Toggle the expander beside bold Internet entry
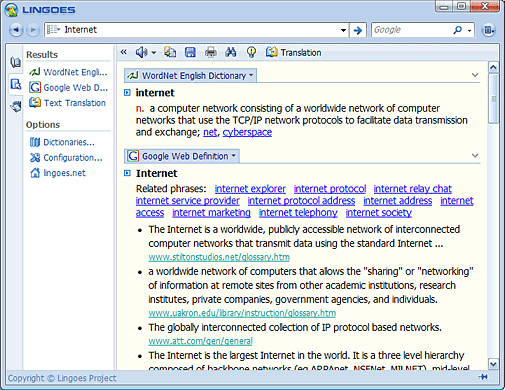 pyautogui.click(x=127, y=173)
